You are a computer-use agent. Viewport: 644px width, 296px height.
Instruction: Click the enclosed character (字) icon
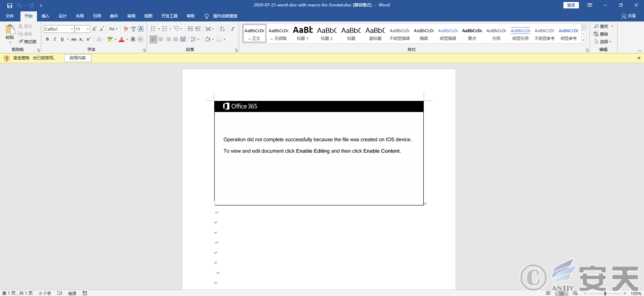click(140, 40)
